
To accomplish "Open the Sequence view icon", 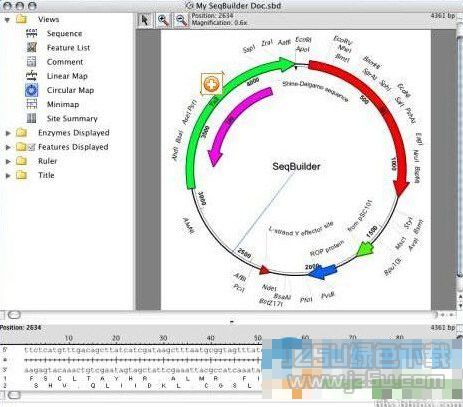I will [x=31, y=33].
